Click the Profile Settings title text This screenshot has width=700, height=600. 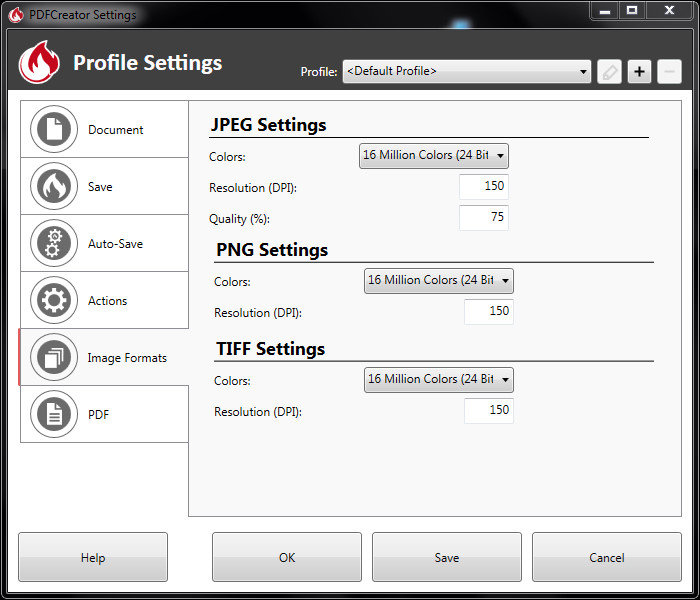pyautogui.click(x=148, y=62)
